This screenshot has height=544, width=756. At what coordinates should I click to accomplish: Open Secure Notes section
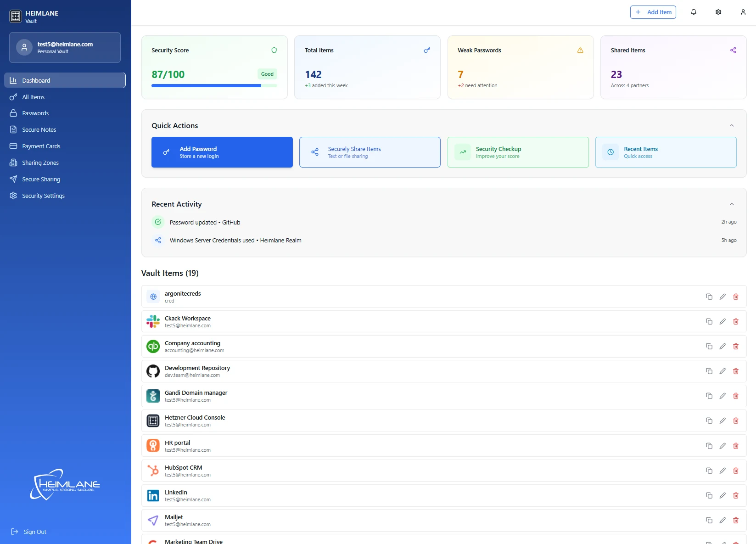tap(65, 130)
